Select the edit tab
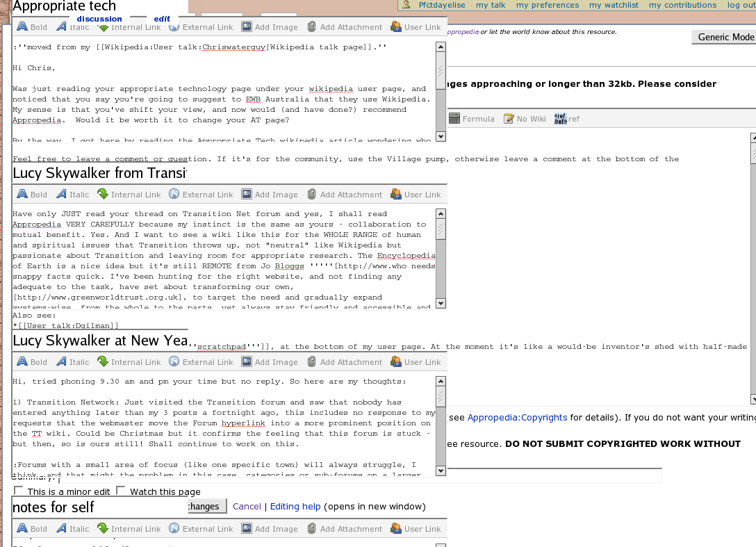The width and height of the screenshot is (756, 547). point(162,19)
